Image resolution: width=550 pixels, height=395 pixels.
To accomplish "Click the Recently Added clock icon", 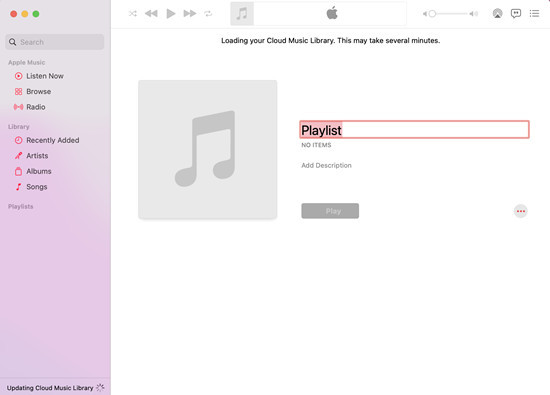I will [19, 140].
